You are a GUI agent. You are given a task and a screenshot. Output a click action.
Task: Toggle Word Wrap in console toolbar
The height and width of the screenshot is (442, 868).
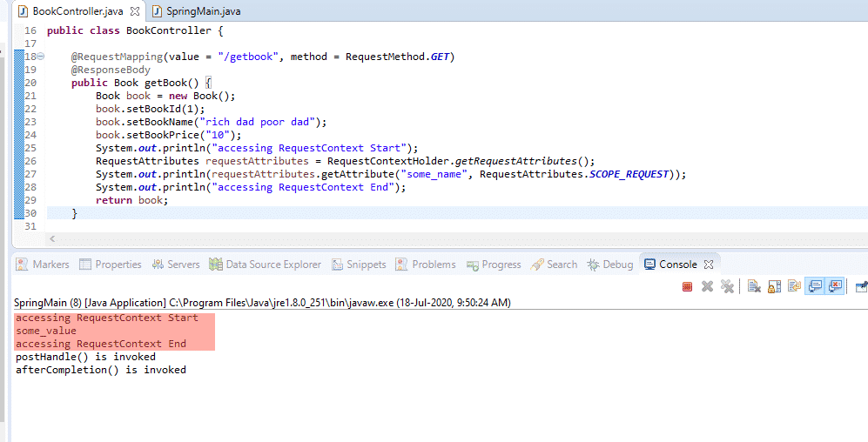[794, 286]
